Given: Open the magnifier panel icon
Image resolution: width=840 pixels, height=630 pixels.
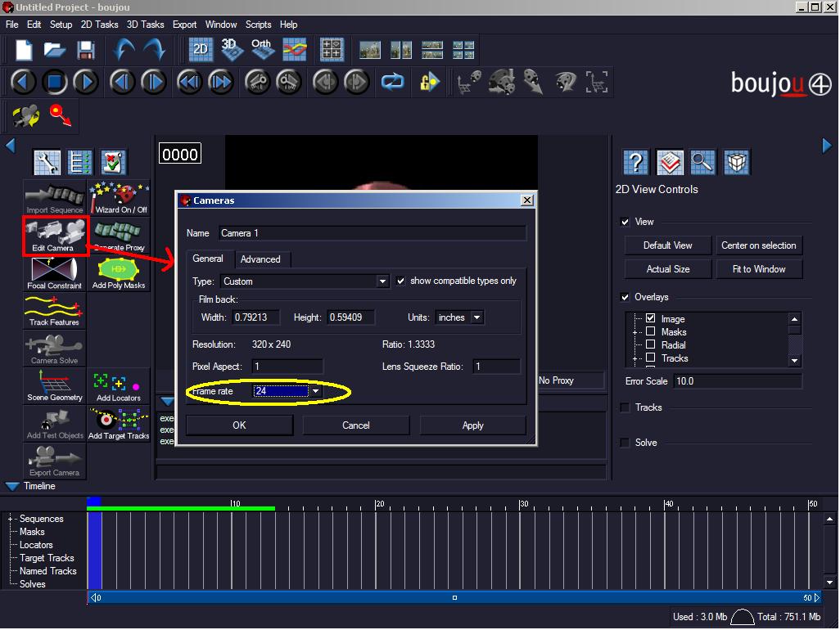Looking at the screenshot, I should coord(702,162).
